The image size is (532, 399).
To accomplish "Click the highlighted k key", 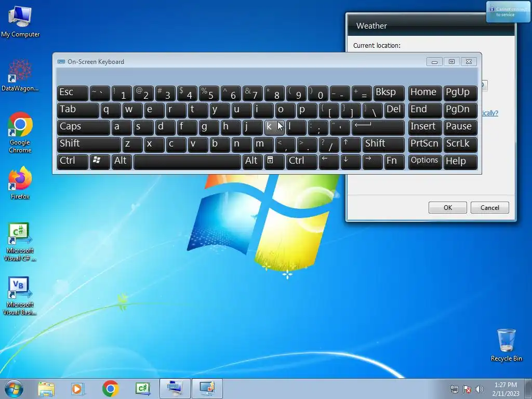I will tap(274, 128).
